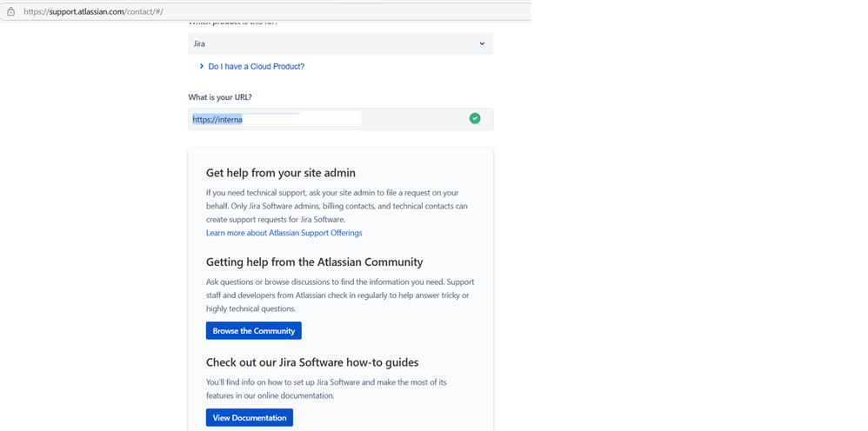Click the browser address bar URL
The width and height of the screenshot is (868, 431).
click(x=93, y=11)
